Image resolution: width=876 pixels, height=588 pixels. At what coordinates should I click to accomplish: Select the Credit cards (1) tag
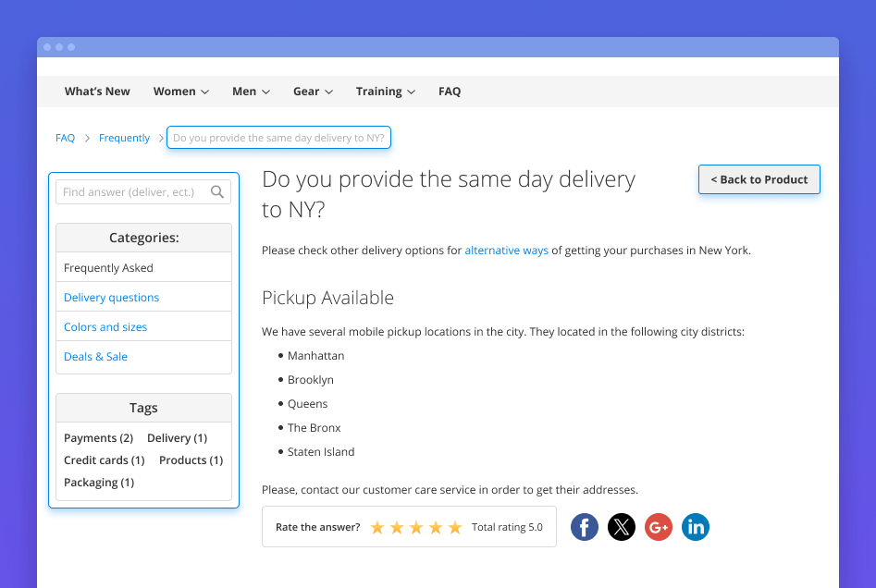(104, 460)
